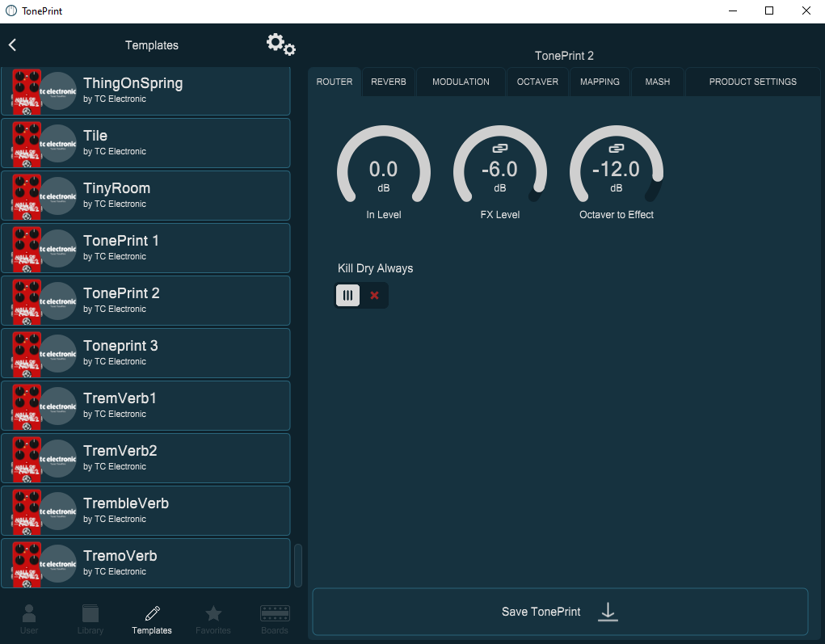Maximize the TonePrint window
The width and height of the screenshot is (825, 644).
point(768,11)
